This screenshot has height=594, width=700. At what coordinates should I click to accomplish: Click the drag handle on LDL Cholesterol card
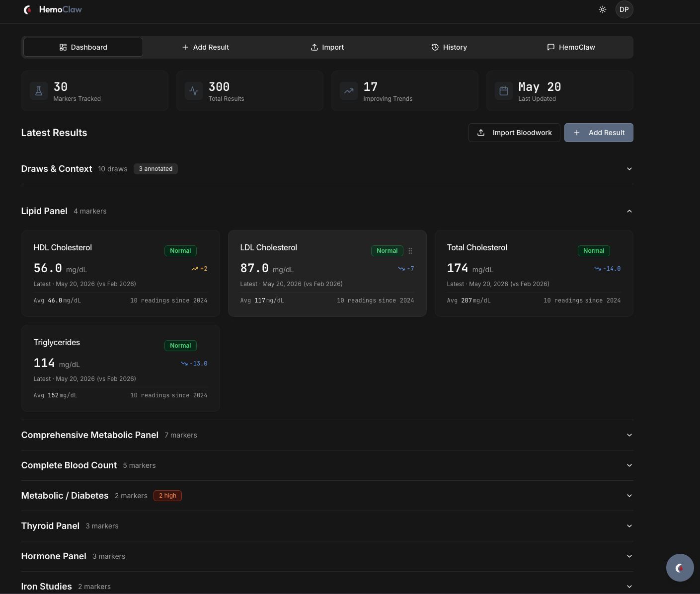[410, 251]
